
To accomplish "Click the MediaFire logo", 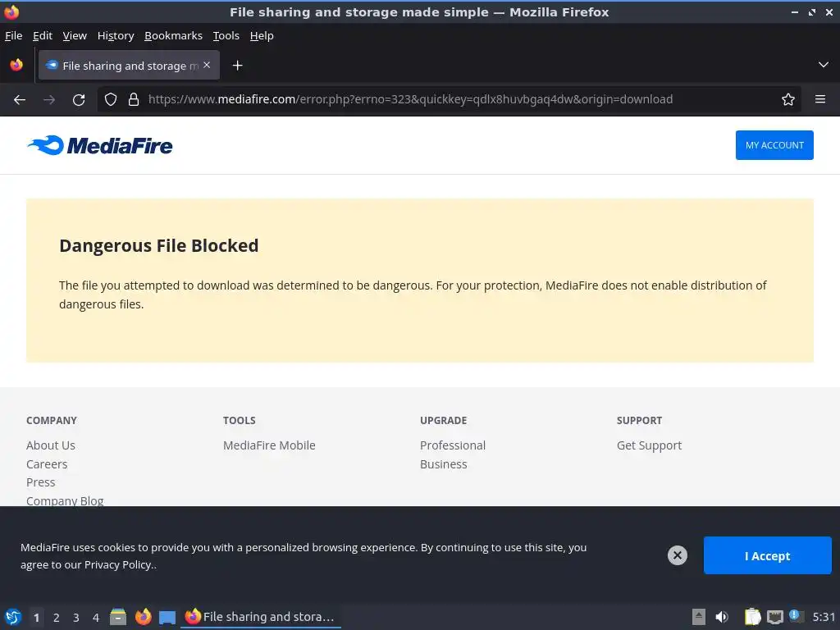I will tap(100, 145).
